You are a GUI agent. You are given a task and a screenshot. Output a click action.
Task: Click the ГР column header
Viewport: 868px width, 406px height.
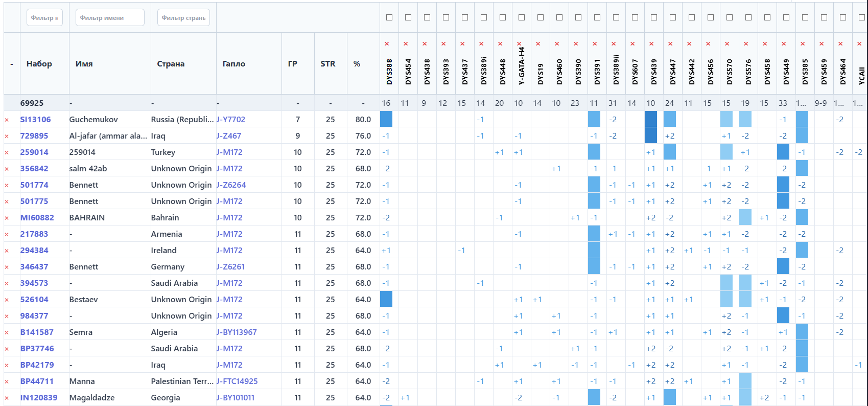coord(292,64)
